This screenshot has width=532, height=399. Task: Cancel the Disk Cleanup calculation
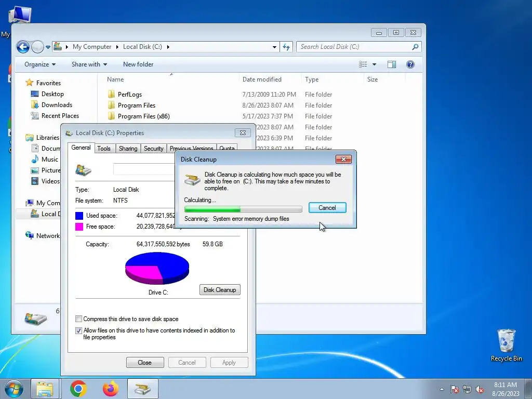click(x=327, y=208)
